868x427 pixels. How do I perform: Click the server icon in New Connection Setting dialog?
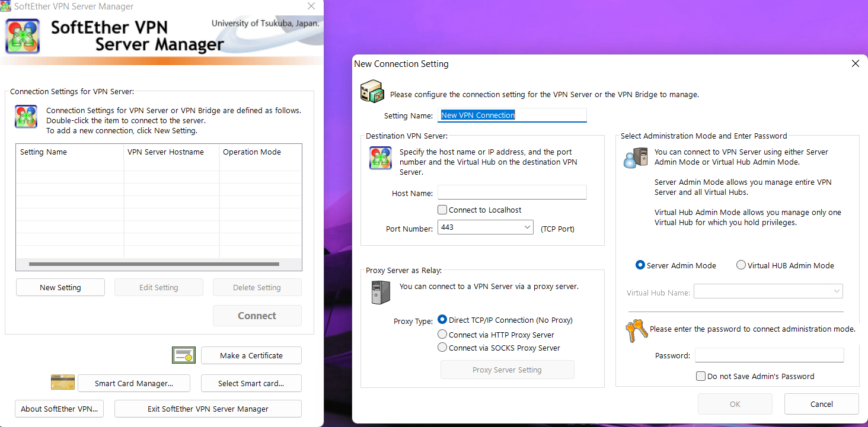pyautogui.click(x=372, y=92)
